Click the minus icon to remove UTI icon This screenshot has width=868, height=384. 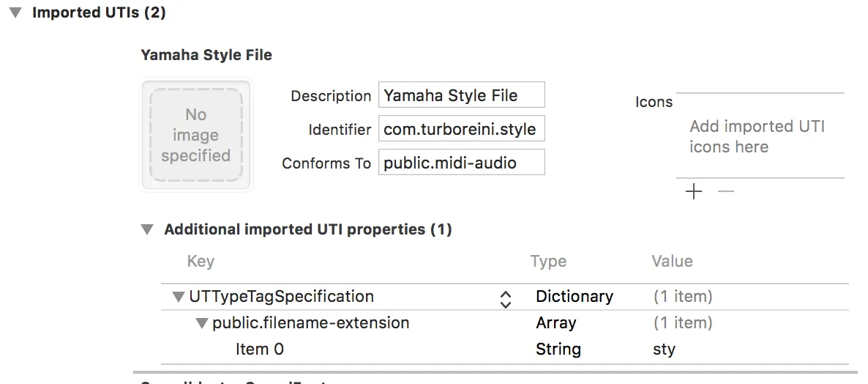(x=725, y=192)
